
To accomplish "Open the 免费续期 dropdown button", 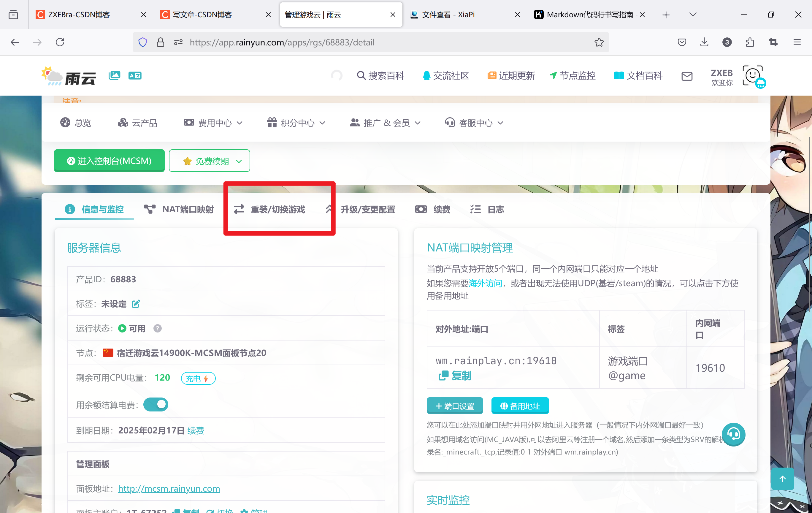I will pos(210,161).
